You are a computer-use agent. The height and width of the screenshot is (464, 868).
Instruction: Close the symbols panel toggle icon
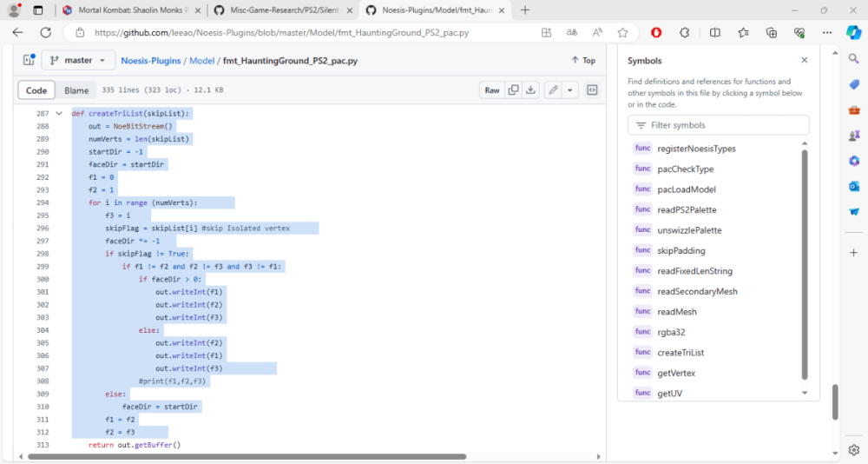(x=592, y=90)
